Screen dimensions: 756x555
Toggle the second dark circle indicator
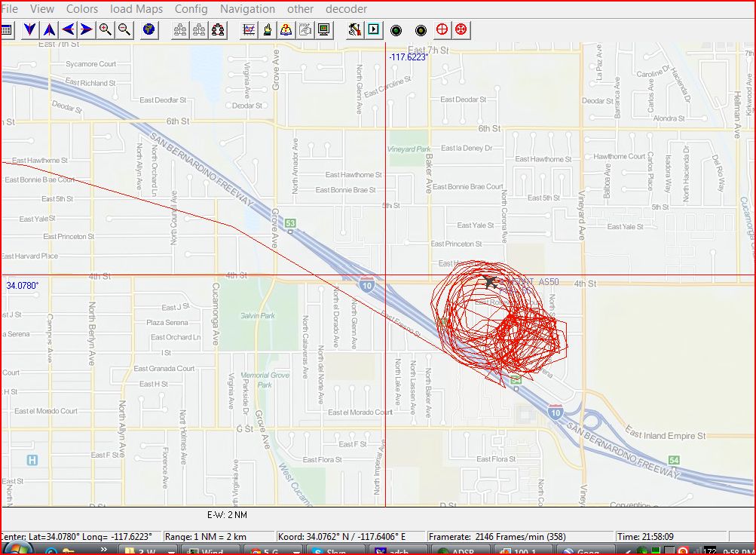coord(421,30)
